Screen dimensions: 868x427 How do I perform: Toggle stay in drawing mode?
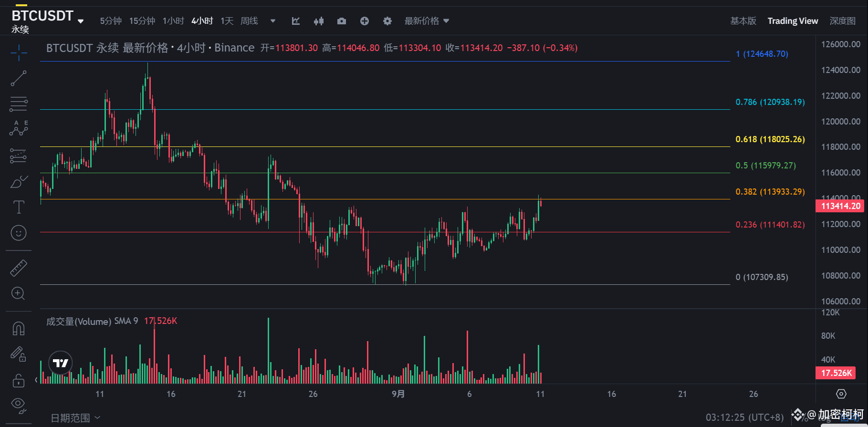tap(19, 354)
